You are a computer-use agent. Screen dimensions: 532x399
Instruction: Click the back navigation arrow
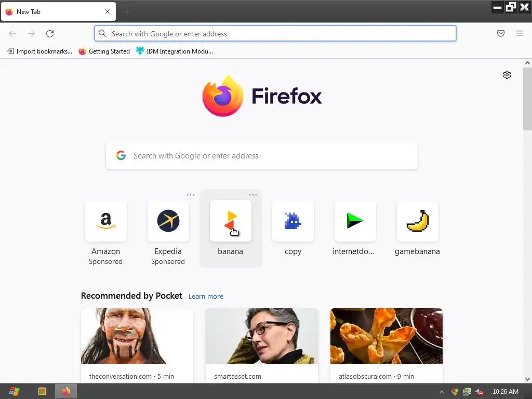(x=12, y=34)
